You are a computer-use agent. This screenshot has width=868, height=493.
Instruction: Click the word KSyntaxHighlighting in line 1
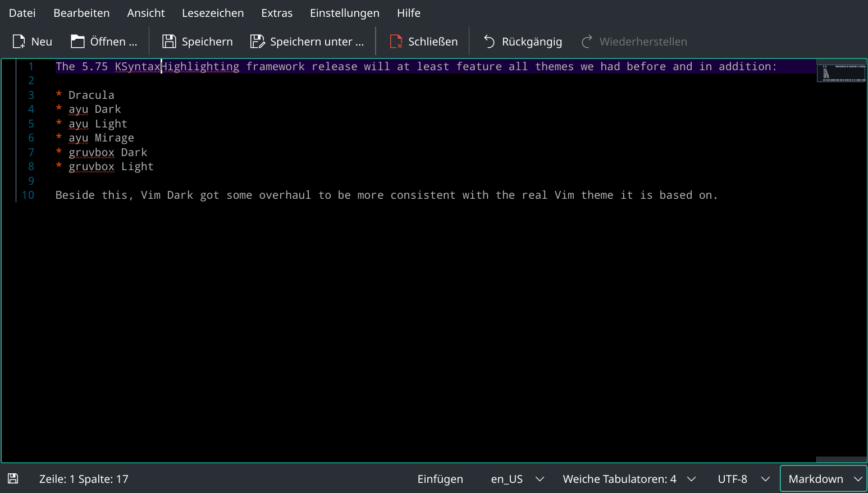click(177, 66)
